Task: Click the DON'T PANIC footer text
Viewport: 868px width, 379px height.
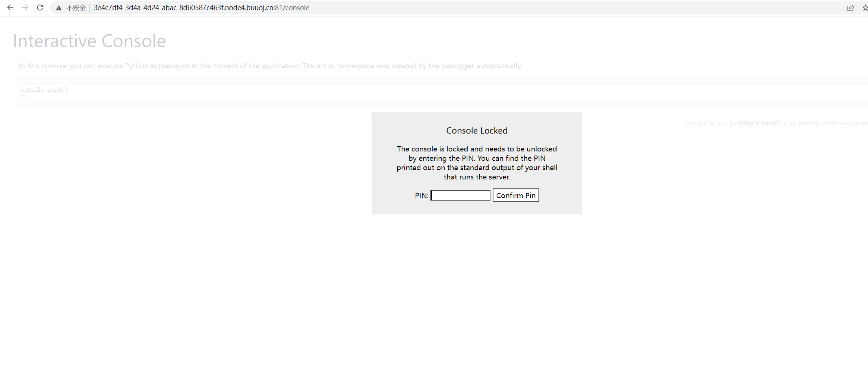Action: pyautogui.click(x=759, y=123)
